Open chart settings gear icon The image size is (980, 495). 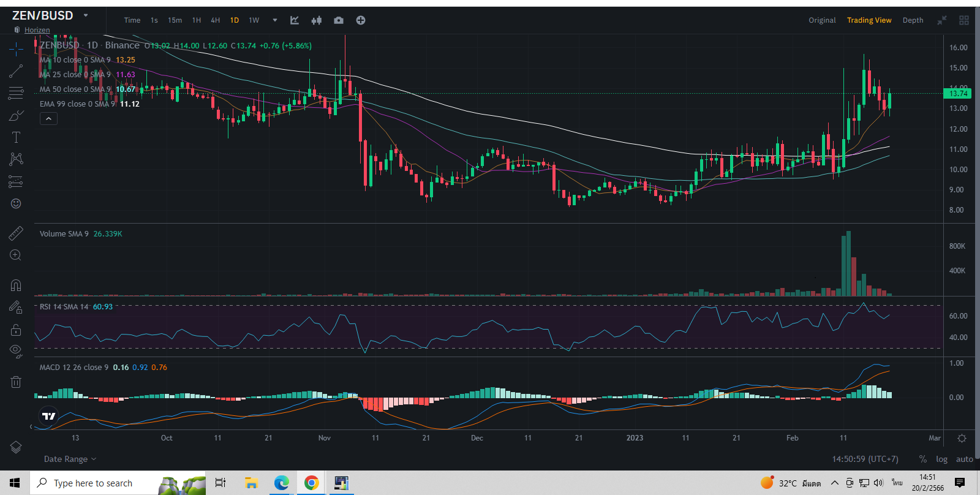(962, 438)
